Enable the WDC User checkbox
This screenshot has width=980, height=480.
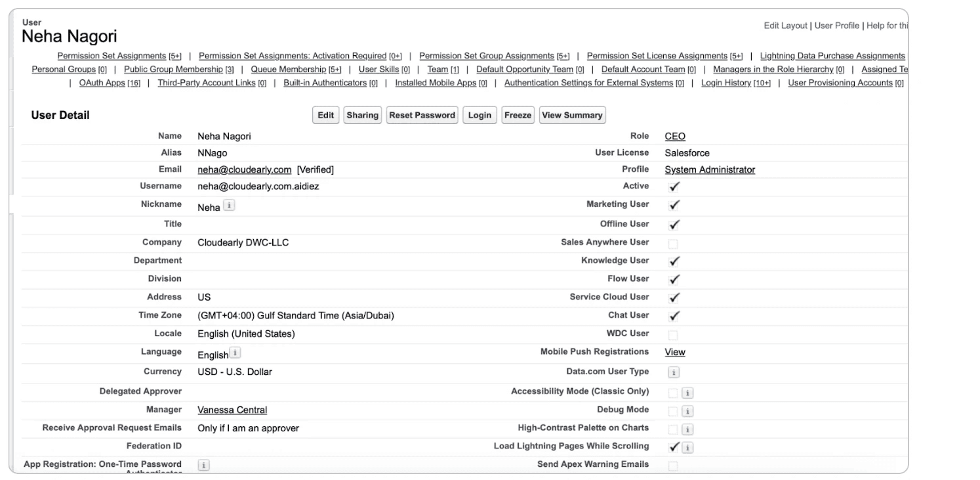[x=673, y=335]
